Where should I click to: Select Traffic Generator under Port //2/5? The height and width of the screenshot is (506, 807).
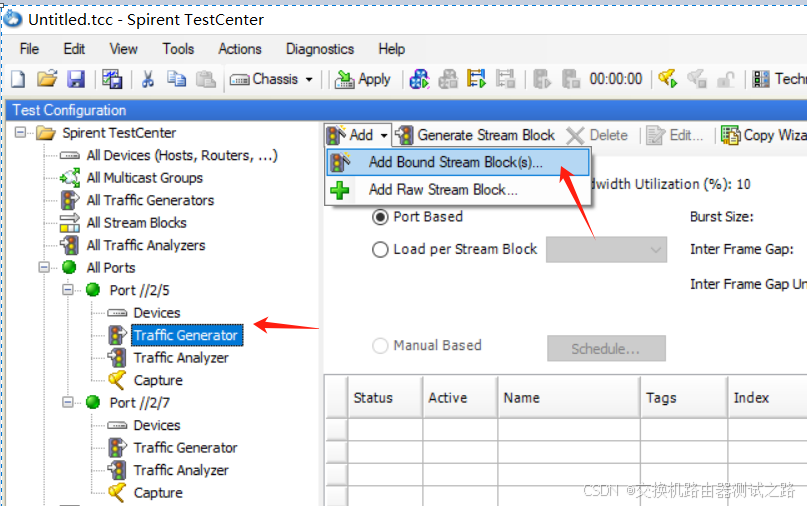[x=187, y=335]
